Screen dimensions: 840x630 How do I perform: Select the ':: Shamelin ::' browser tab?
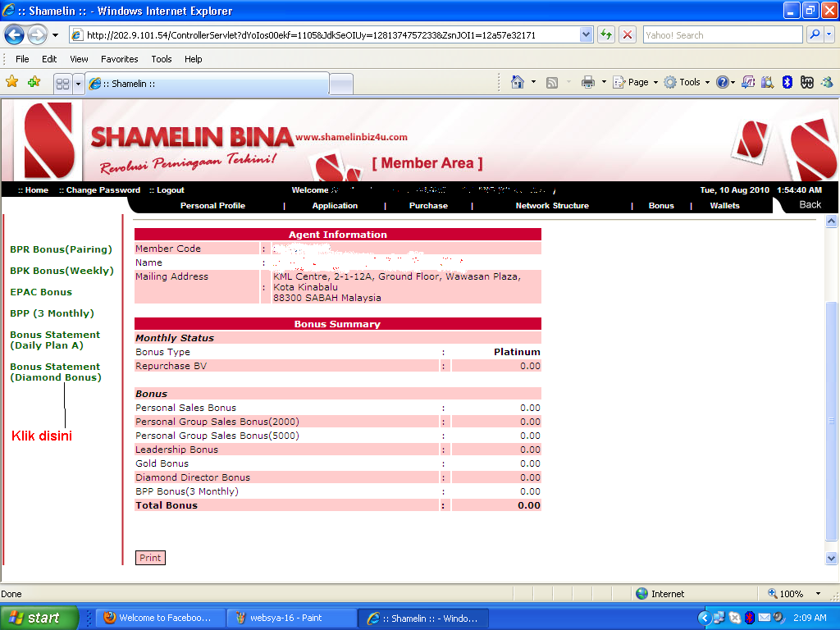click(207, 84)
